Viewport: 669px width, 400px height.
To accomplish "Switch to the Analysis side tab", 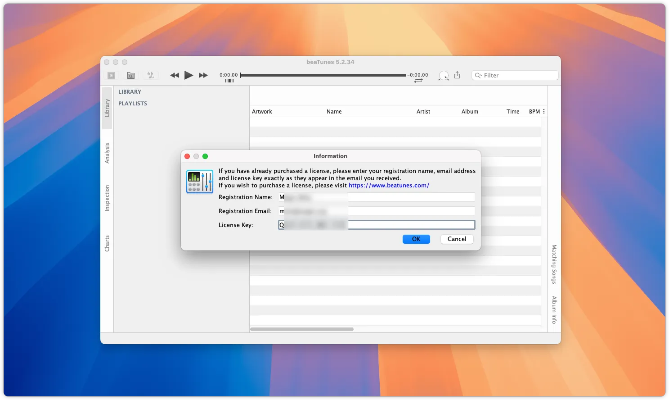I will pos(107,152).
